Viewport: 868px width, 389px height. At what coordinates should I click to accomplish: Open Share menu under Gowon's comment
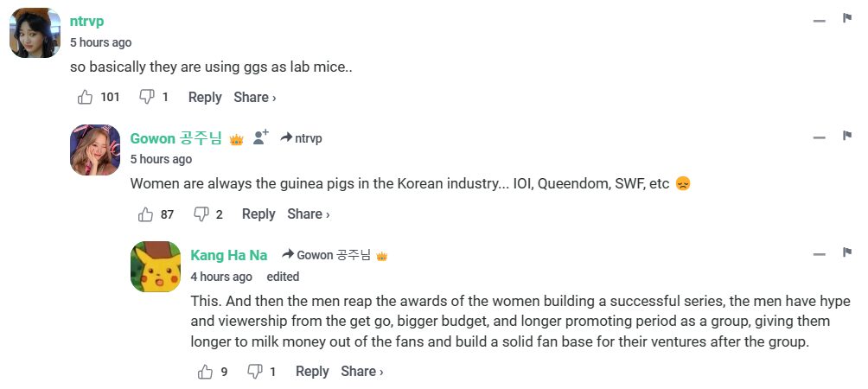click(309, 214)
